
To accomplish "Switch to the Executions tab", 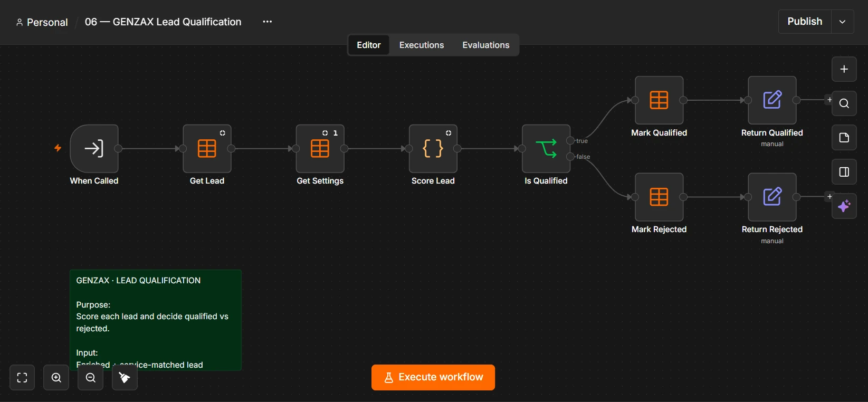I will tap(422, 45).
